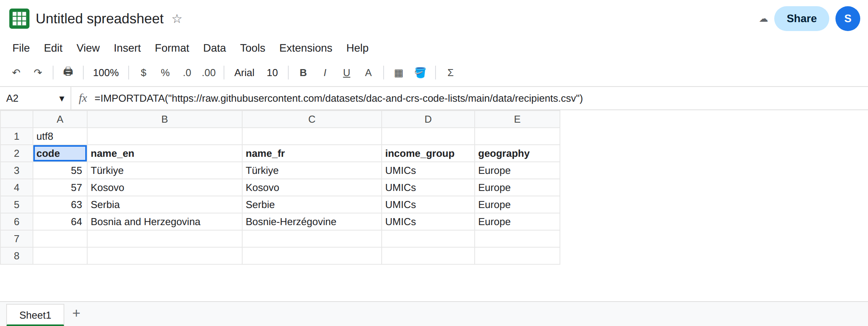868x326 pixels.
Task: Click the cloud save status icon
Action: tap(763, 19)
